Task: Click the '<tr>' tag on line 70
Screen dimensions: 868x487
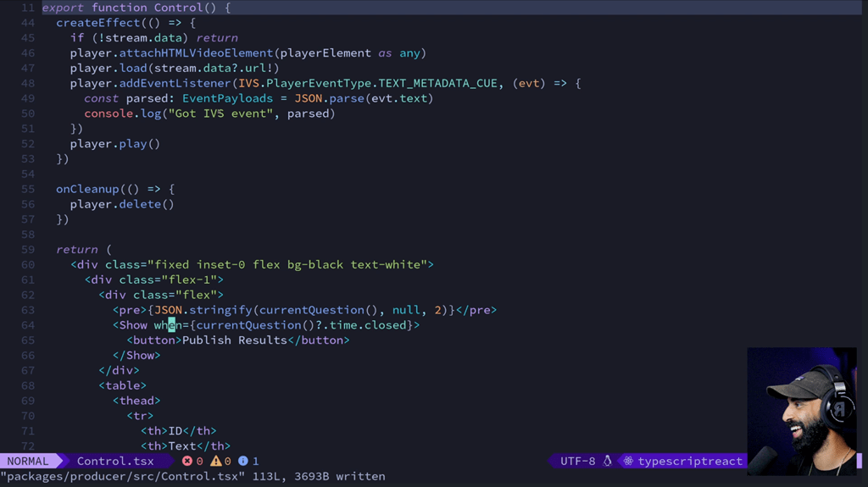Action: point(140,416)
